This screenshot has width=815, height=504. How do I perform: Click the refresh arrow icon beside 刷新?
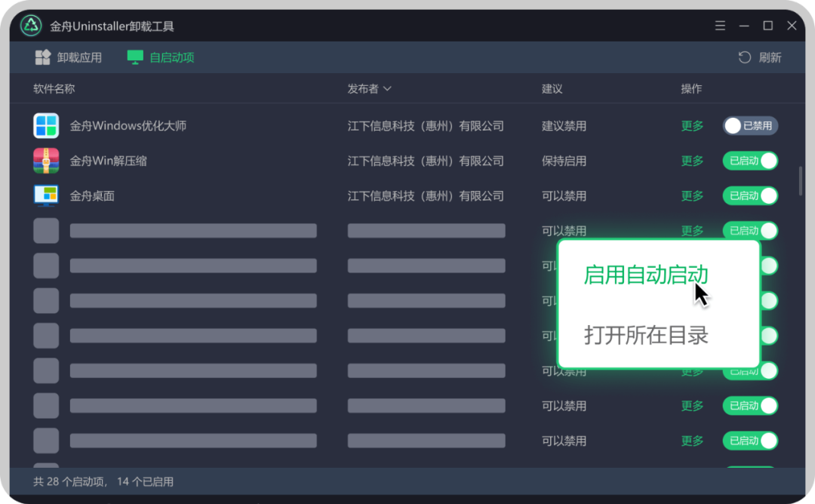[x=744, y=57]
